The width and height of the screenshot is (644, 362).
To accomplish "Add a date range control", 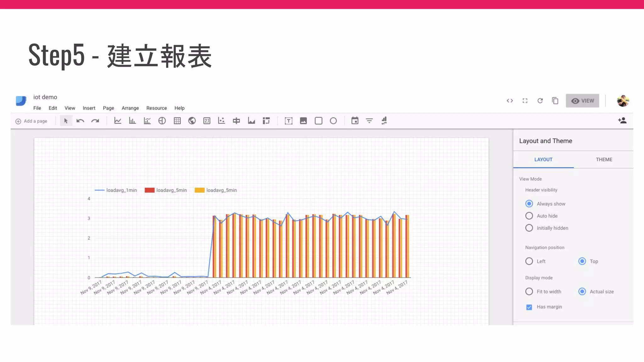I will [x=355, y=121].
